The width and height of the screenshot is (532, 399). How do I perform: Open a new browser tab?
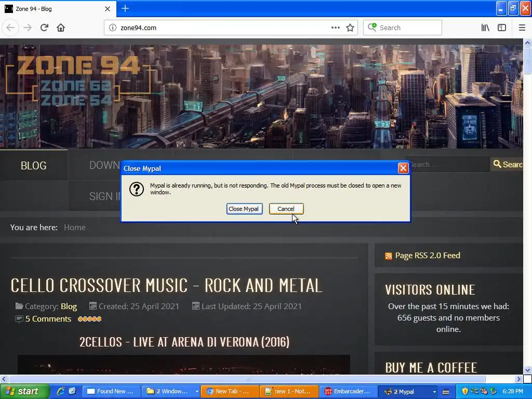(x=125, y=8)
